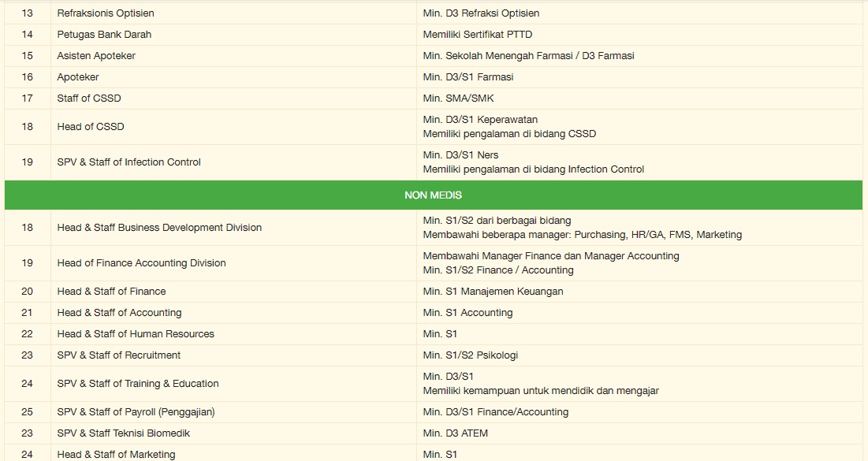868x461 pixels.
Task: Select the Min. D3 ATEM requirement cell
Action: pyautogui.click(x=456, y=433)
